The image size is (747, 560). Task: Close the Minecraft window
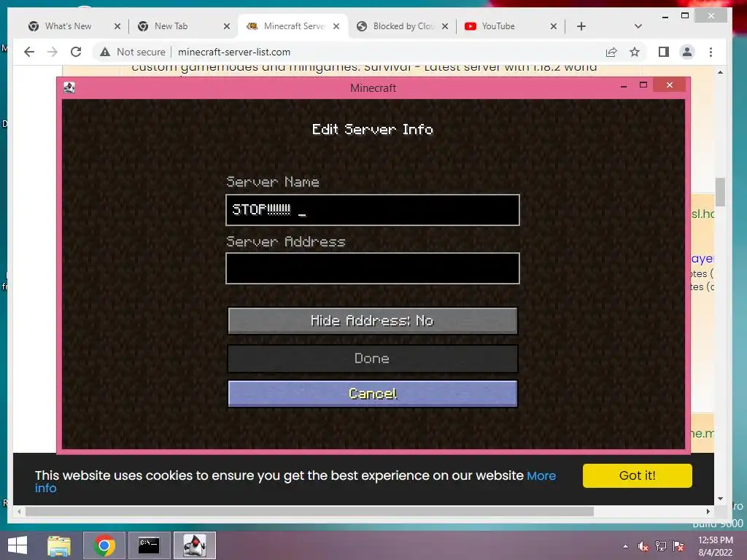coord(670,85)
